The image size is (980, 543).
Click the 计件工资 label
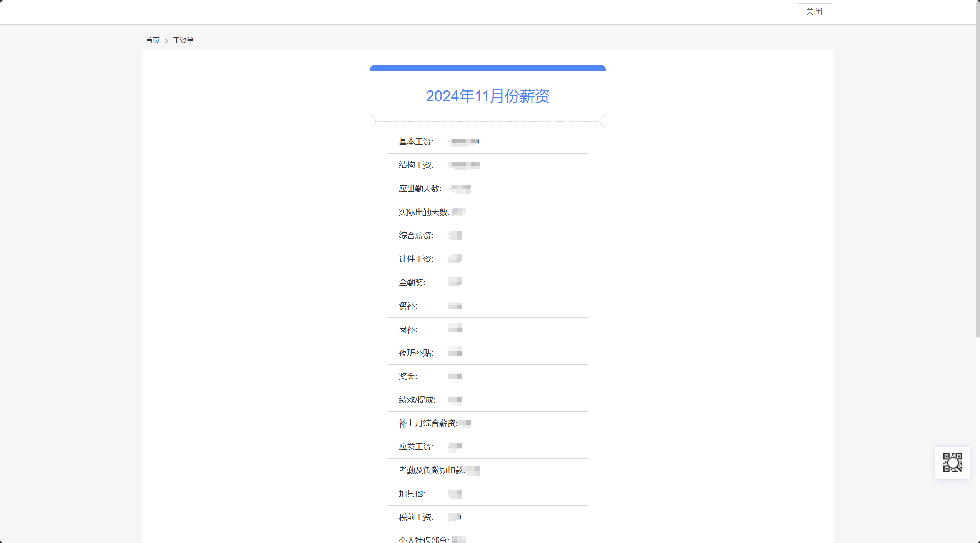tap(416, 259)
